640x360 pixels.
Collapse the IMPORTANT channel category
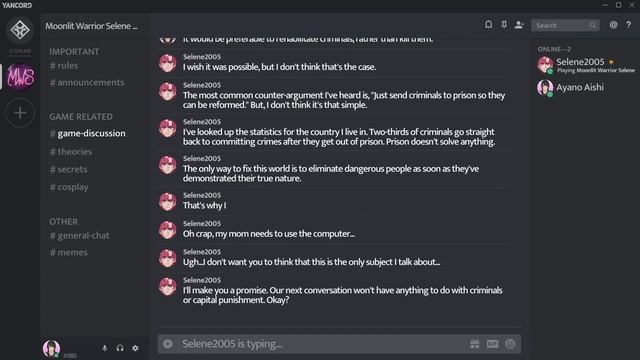74,52
